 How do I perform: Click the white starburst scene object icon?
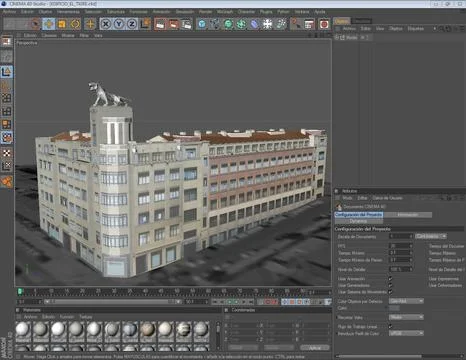(267, 24)
